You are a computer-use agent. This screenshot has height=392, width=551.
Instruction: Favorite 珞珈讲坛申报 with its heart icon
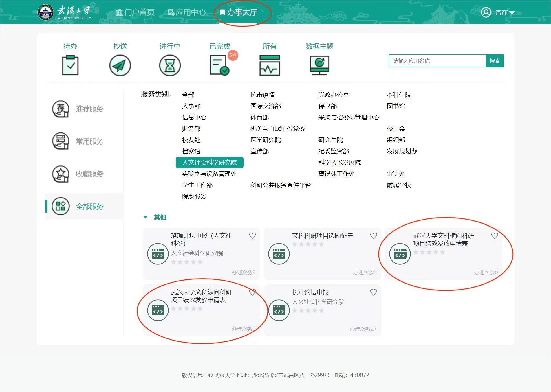252,236
